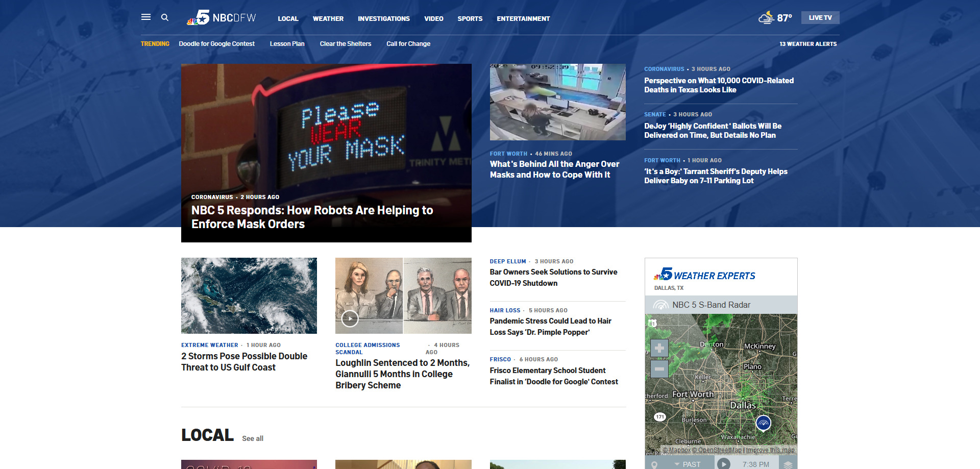Open the hamburger menu

coord(146,17)
